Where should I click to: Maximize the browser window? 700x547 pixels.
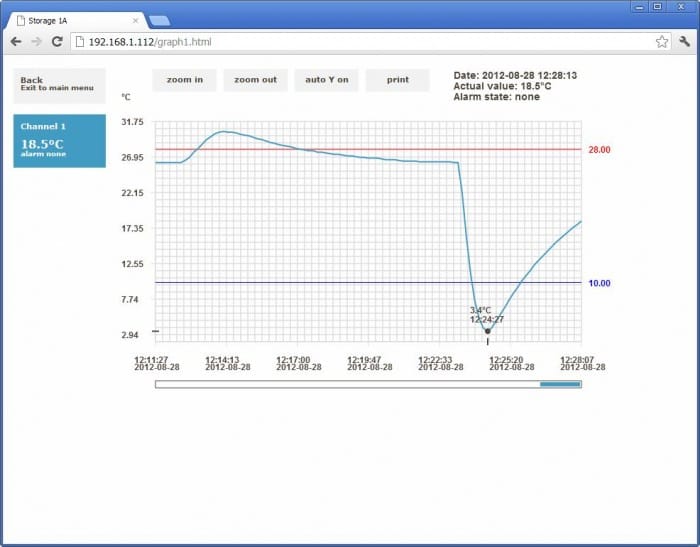click(x=657, y=6)
